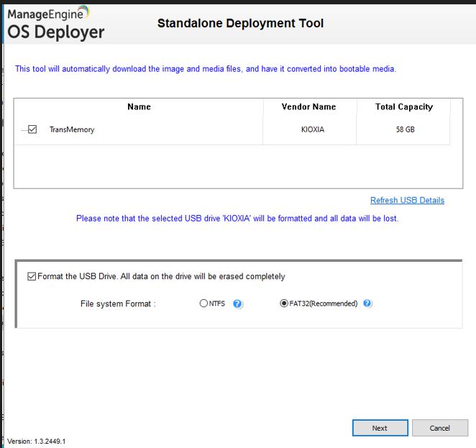The image size is (476, 448).
Task: Click the Name column header
Action: coord(139,107)
